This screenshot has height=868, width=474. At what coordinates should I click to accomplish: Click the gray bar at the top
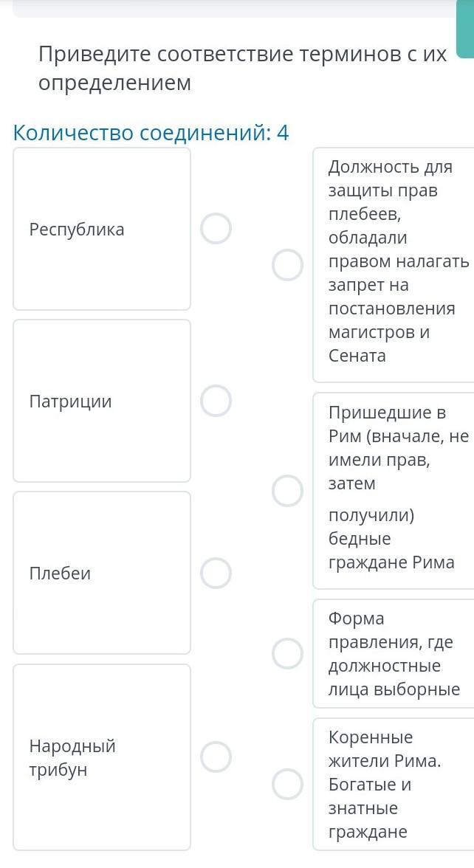click(236, 7)
